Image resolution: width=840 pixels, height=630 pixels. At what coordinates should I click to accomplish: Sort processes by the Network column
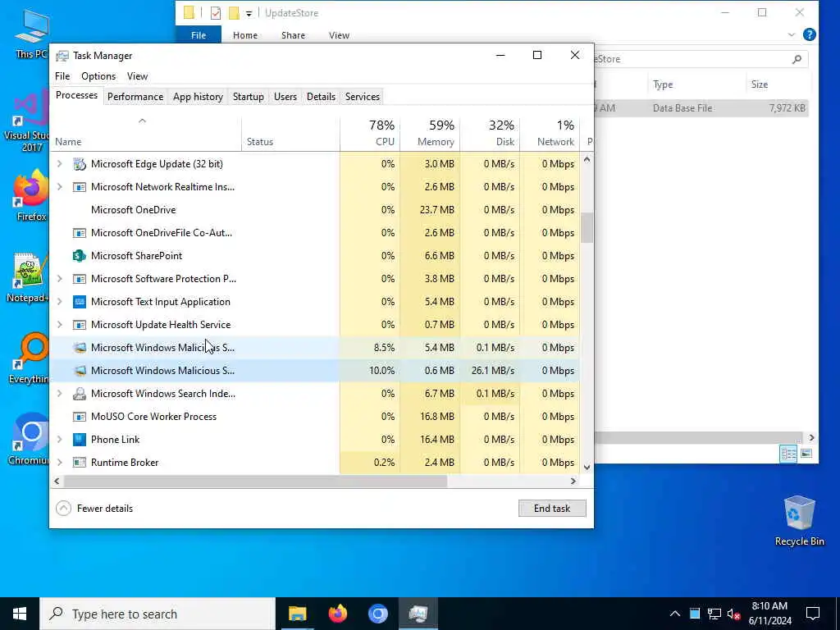coord(550,134)
